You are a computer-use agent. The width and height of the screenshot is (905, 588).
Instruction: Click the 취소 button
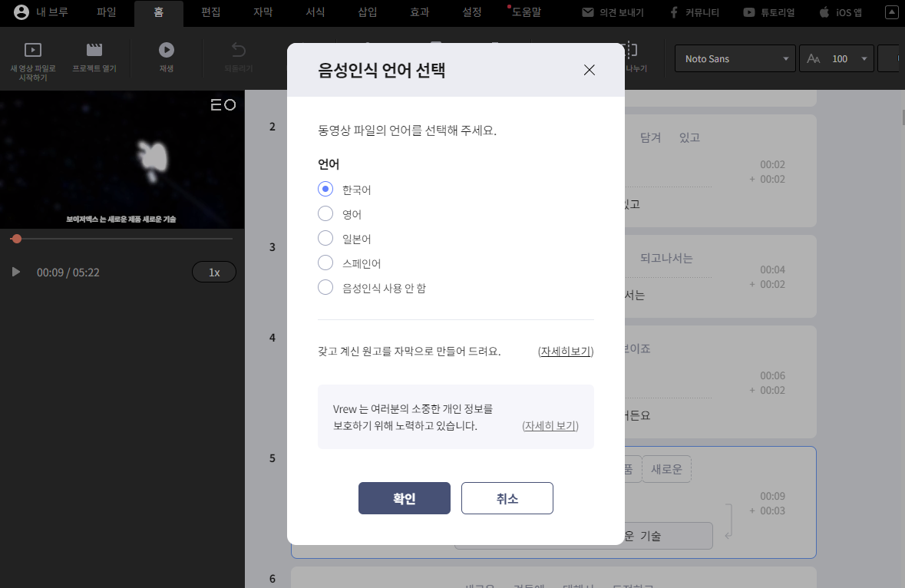(507, 498)
